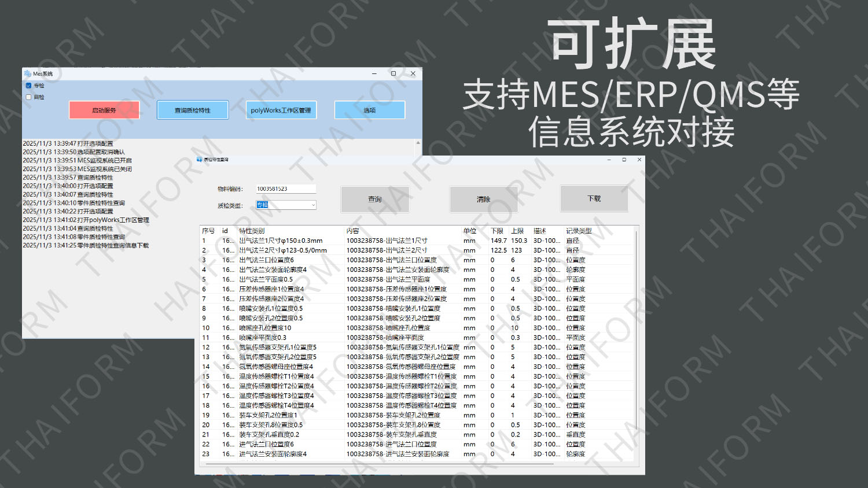Open the 选项 settings button
This screenshot has width=868, height=488.
click(369, 110)
